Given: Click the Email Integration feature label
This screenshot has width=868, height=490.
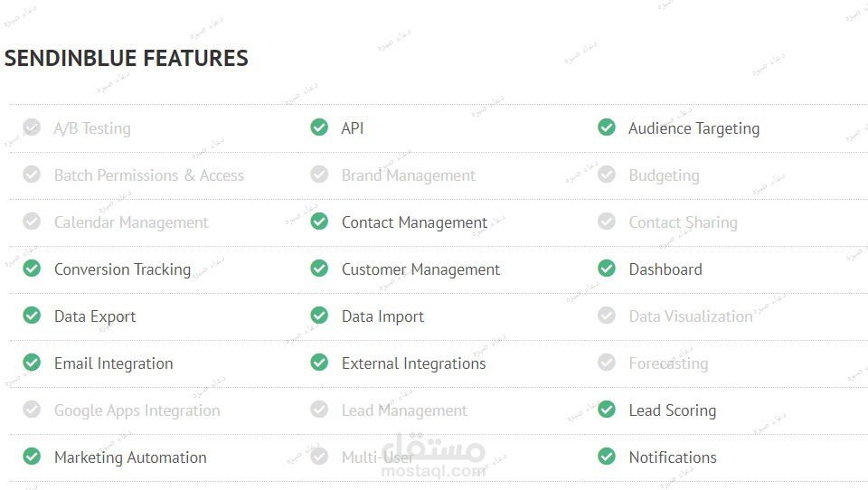Looking at the screenshot, I should tap(113, 363).
